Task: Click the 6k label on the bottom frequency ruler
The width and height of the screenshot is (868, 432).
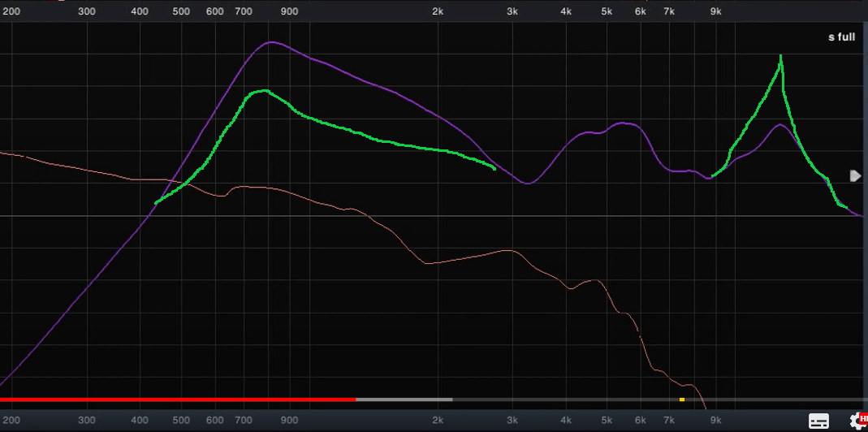Action: pyautogui.click(x=641, y=421)
